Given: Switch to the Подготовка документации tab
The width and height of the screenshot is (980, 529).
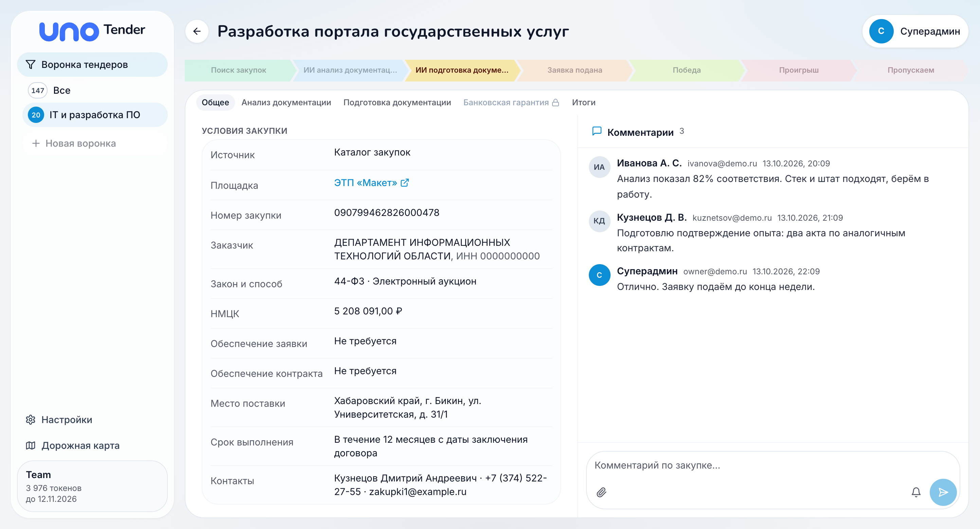Looking at the screenshot, I should [x=397, y=103].
